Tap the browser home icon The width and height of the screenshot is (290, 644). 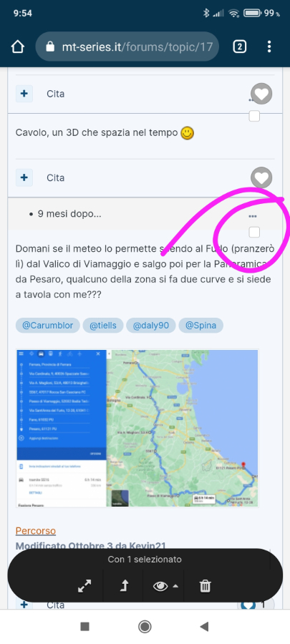tap(18, 47)
